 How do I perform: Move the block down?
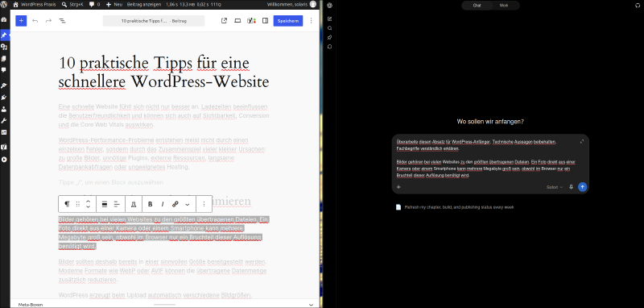click(x=88, y=207)
